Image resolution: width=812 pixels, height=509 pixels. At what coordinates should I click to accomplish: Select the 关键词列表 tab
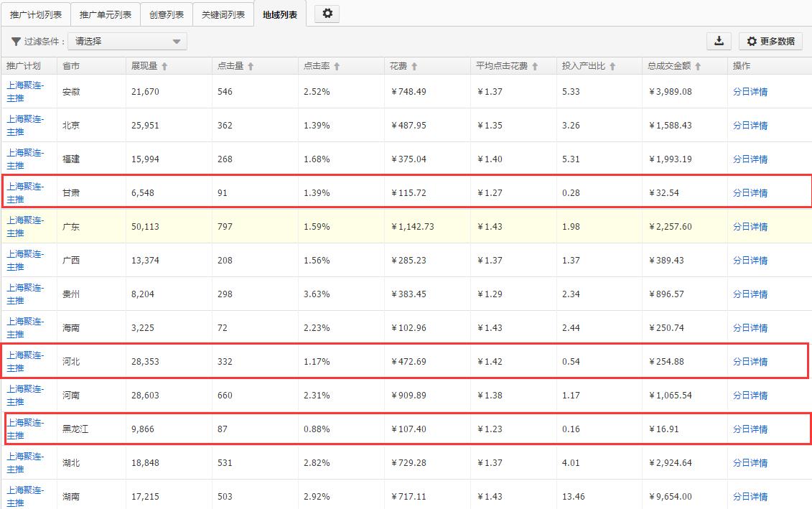[223, 14]
